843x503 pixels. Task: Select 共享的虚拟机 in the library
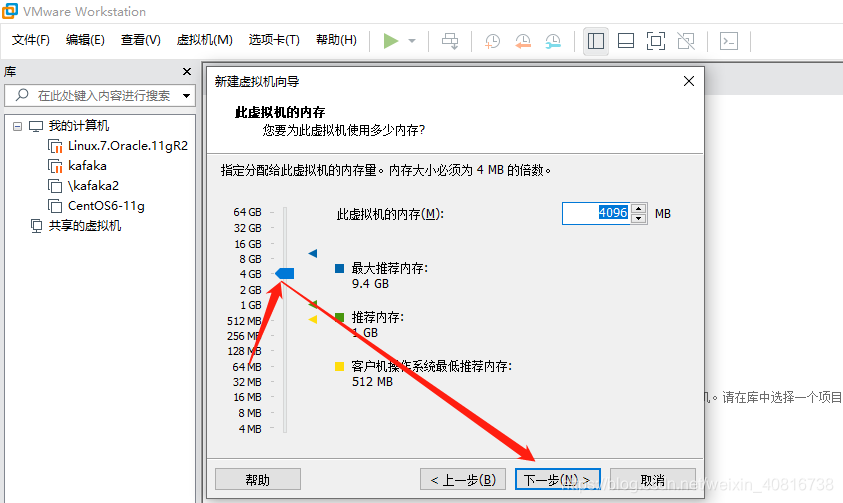pos(84,226)
